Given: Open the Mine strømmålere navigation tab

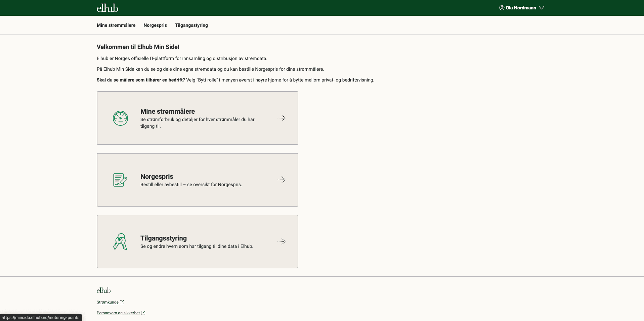Looking at the screenshot, I should 116,25.
